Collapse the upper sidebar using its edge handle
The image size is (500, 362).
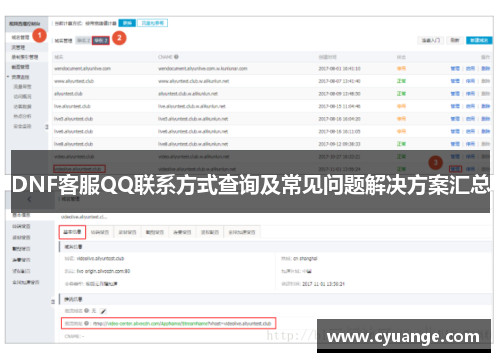coord(47,127)
